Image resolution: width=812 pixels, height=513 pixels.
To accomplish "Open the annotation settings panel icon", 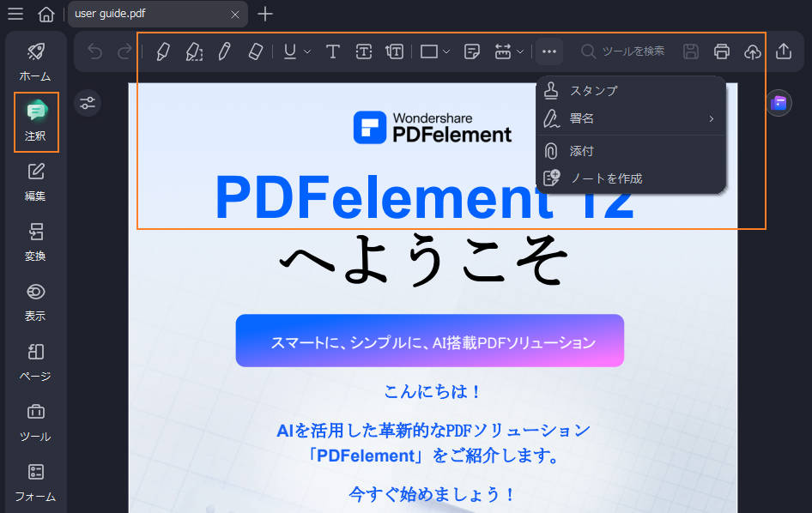I will 88,103.
